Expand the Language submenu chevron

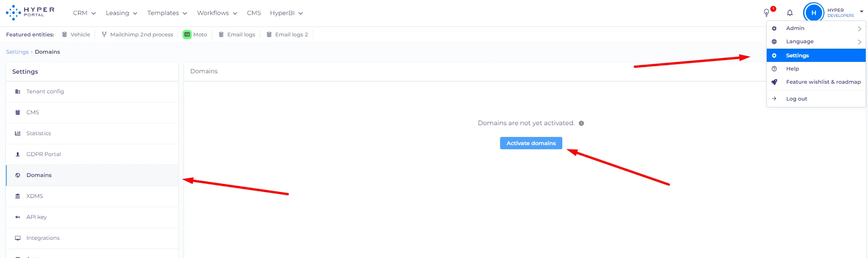pyautogui.click(x=859, y=42)
